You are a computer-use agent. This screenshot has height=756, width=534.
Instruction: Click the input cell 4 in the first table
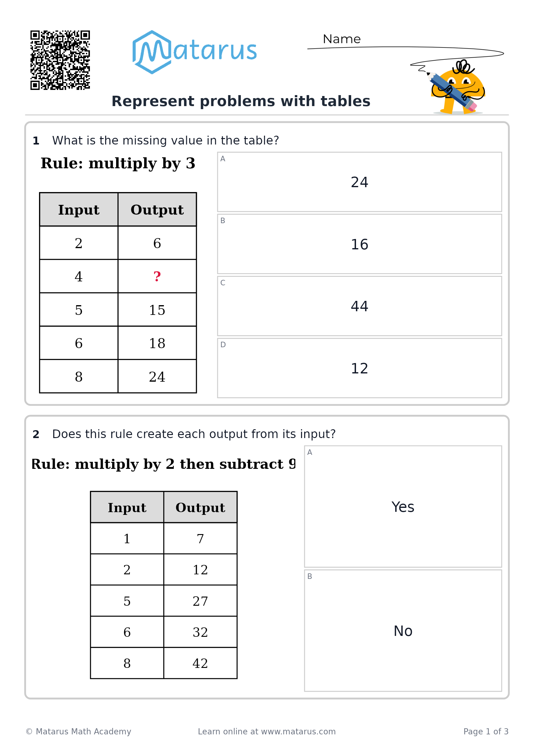click(79, 276)
